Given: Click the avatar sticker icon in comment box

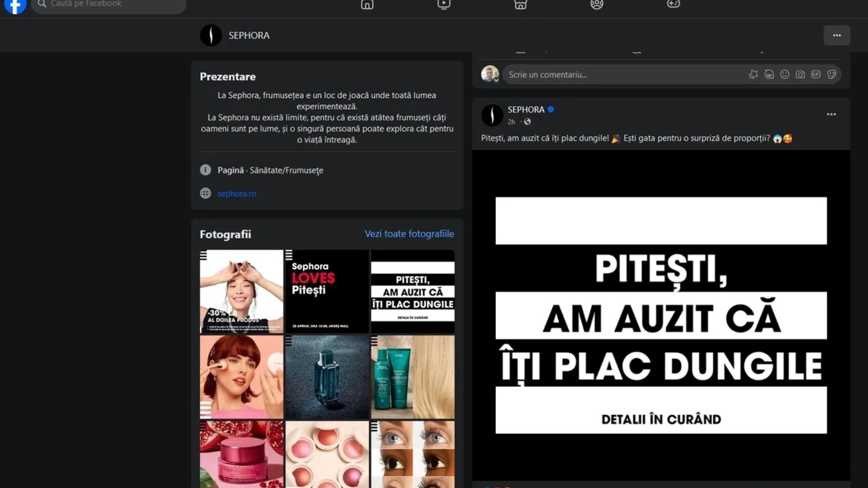Looking at the screenshot, I should tap(769, 74).
